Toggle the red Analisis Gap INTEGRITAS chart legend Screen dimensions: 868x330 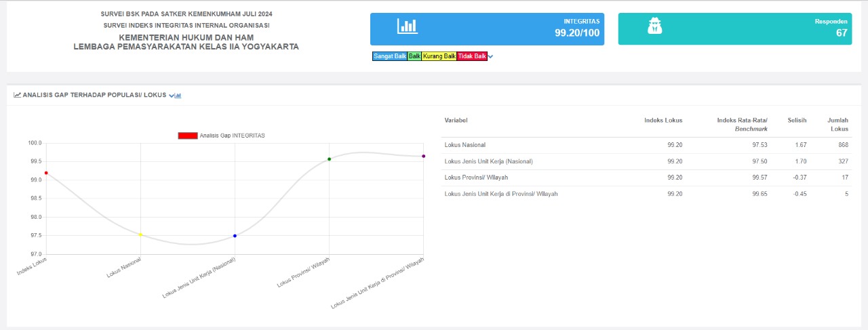coord(221,136)
